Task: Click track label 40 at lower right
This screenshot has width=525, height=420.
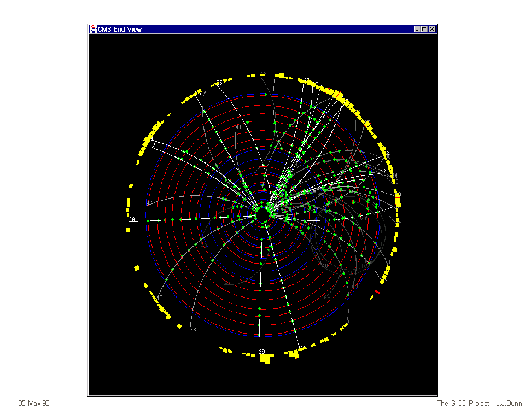Action: [325, 266]
